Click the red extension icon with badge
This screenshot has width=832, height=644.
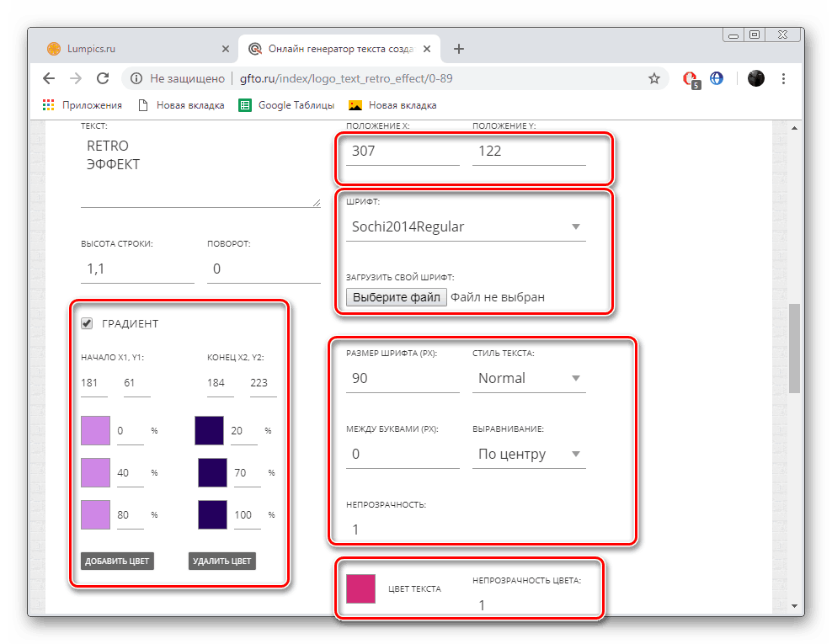coord(691,80)
